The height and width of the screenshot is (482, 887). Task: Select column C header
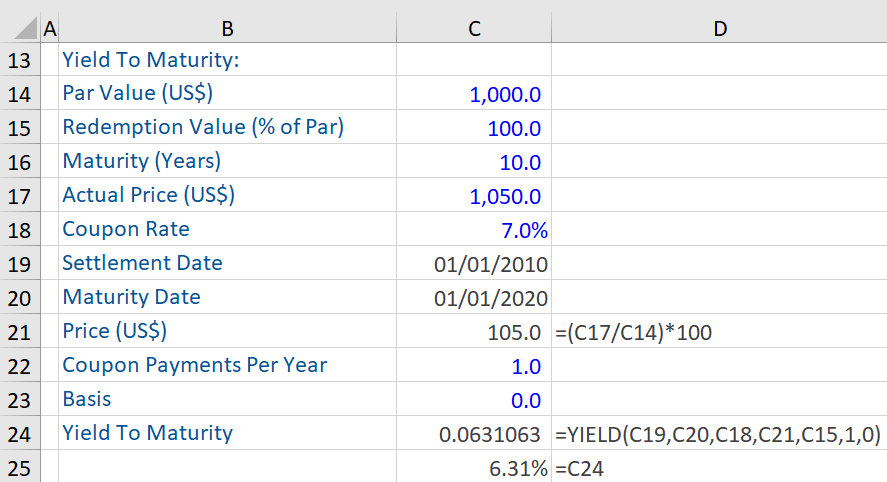click(x=474, y=29)
